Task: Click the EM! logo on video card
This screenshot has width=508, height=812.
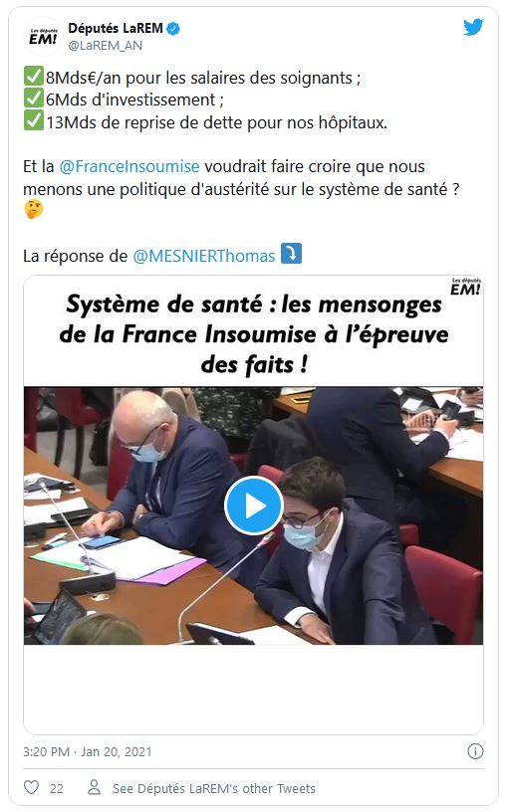Action: click(x=465, y=287)
